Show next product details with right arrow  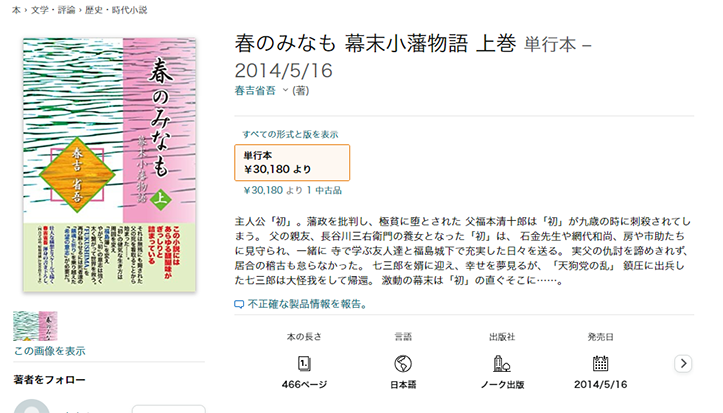pyautogui.click(x=683, y=363)
